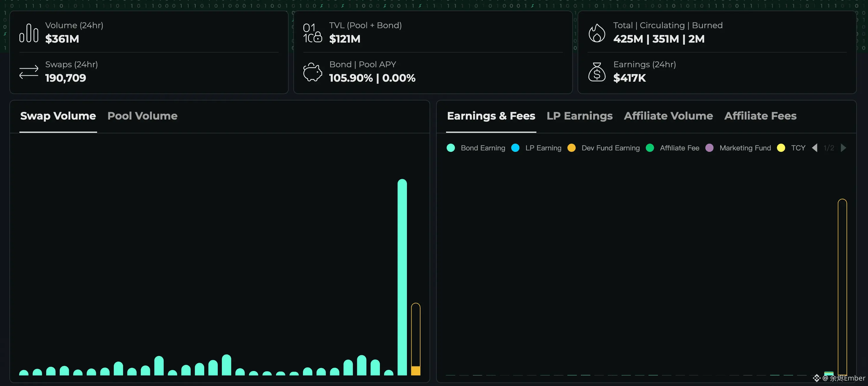
Task: Open the LP Earnings tab
Action: coord(579,116)
